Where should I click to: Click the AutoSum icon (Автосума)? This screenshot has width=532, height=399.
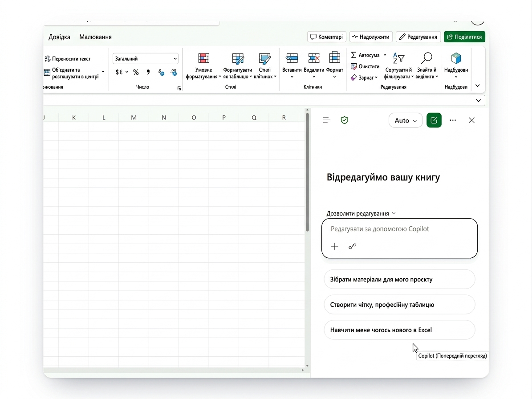tap(353, 55)
